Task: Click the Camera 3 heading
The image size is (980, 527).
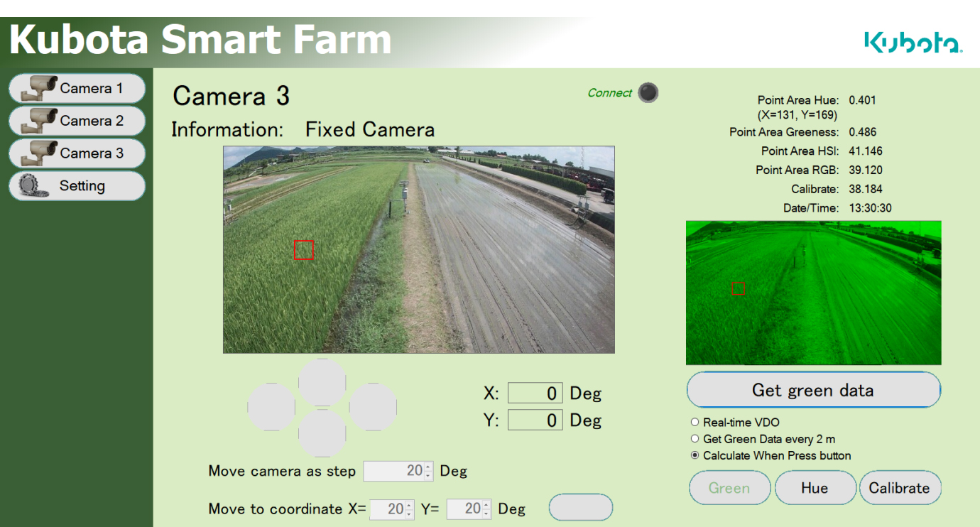Action: point(232,96)
